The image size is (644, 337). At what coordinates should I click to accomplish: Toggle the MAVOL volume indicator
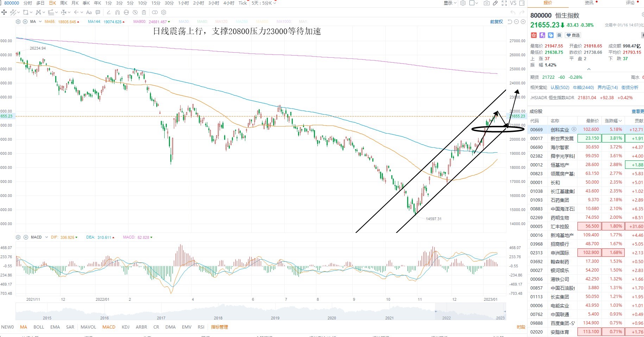88,327
